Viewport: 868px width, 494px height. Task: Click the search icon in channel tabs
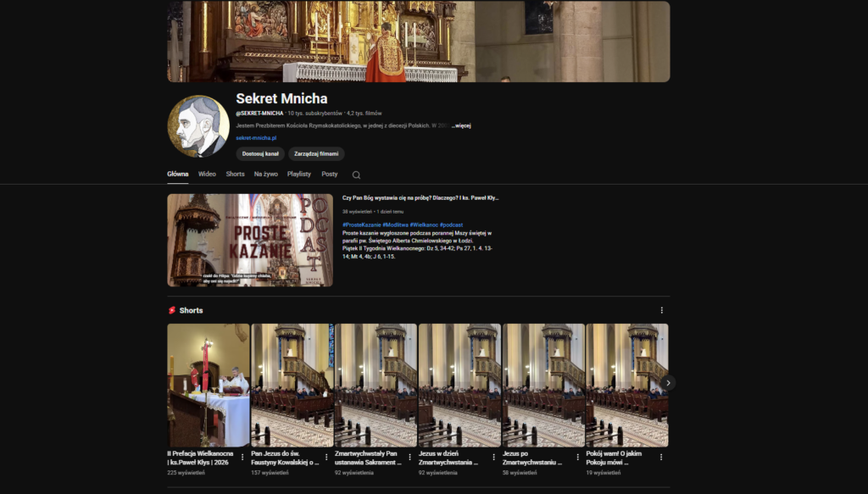(x=356, y=175)
